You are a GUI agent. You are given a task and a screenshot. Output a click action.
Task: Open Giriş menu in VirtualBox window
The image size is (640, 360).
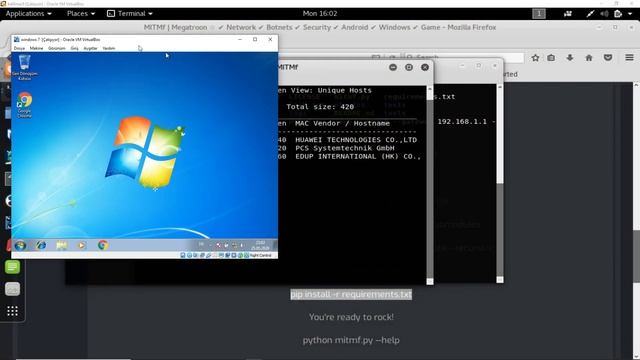(x=74, y=48)
